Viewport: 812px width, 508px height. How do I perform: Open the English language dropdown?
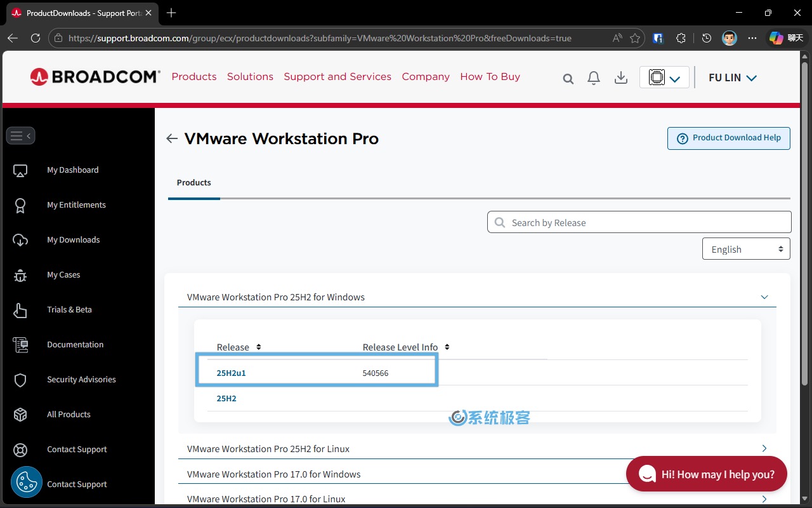coord(746,249)
